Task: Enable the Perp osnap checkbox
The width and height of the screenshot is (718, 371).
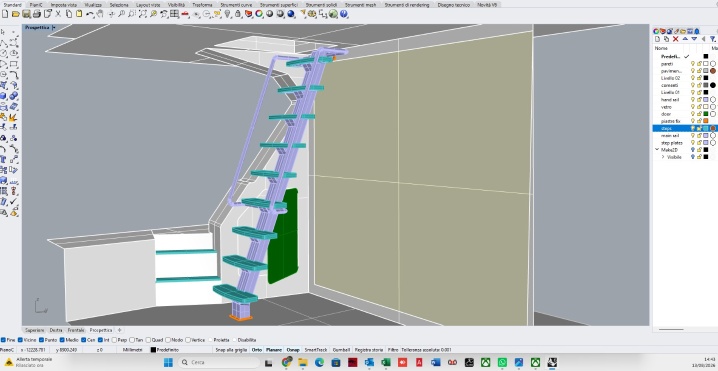Action: tap(115, 340)
